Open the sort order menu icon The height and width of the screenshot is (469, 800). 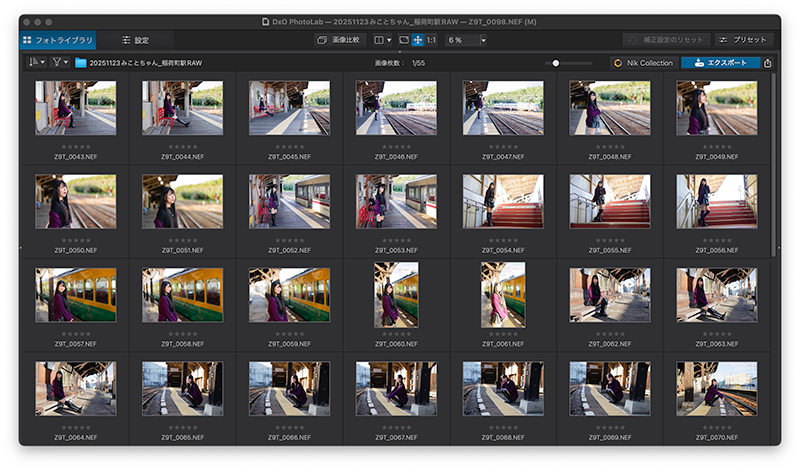tap(37, 62)
